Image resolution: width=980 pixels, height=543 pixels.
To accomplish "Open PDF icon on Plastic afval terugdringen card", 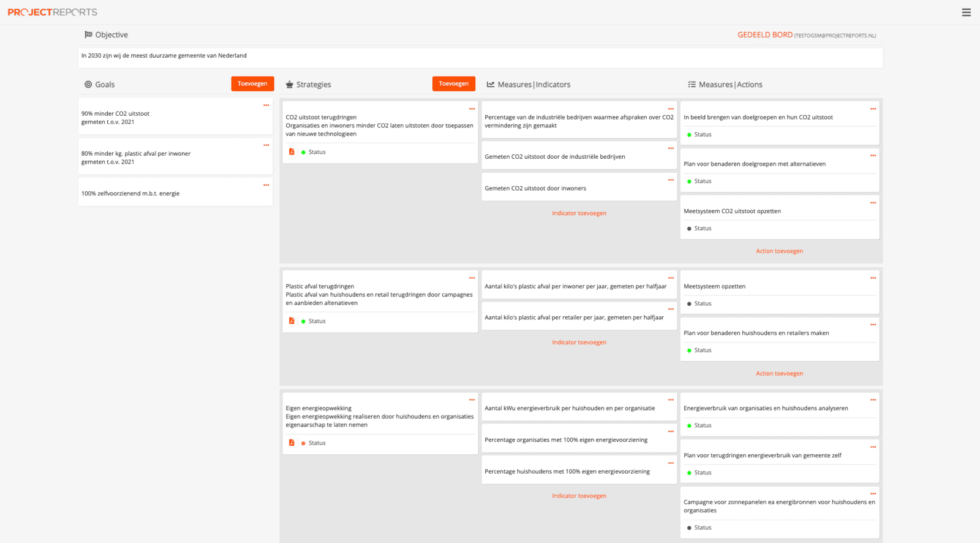I will click(292, 321).
